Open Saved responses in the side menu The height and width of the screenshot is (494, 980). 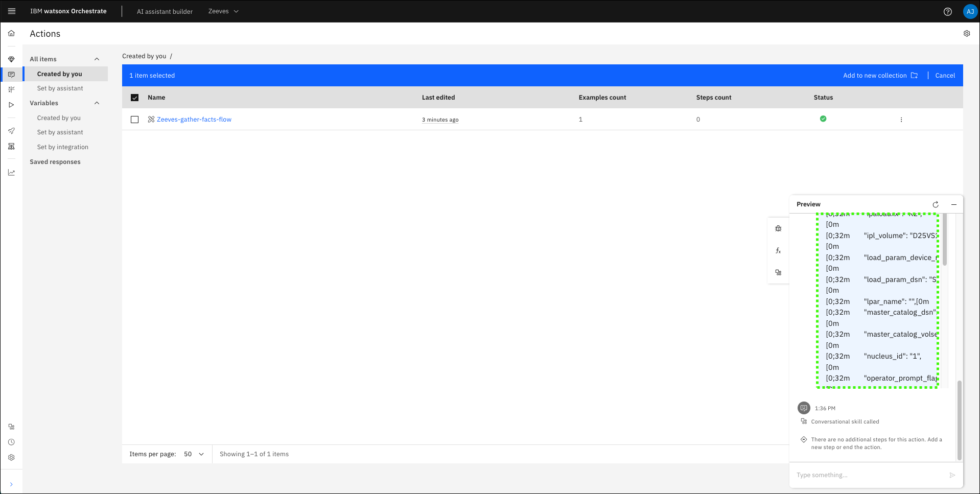click(x=55, y=162)
